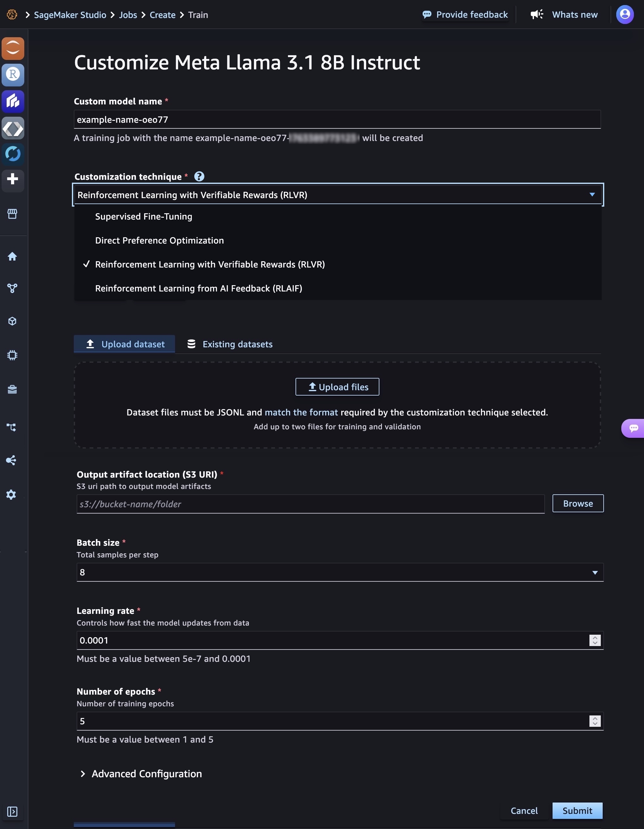Collapse the sidebar panel toggle icon
Image resolution: width=644 pixels, height=829 pixels.
[12, 812]
